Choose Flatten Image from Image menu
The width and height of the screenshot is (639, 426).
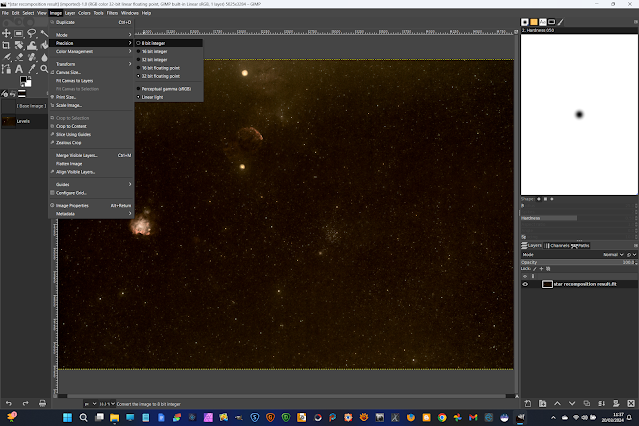(91, 163)
